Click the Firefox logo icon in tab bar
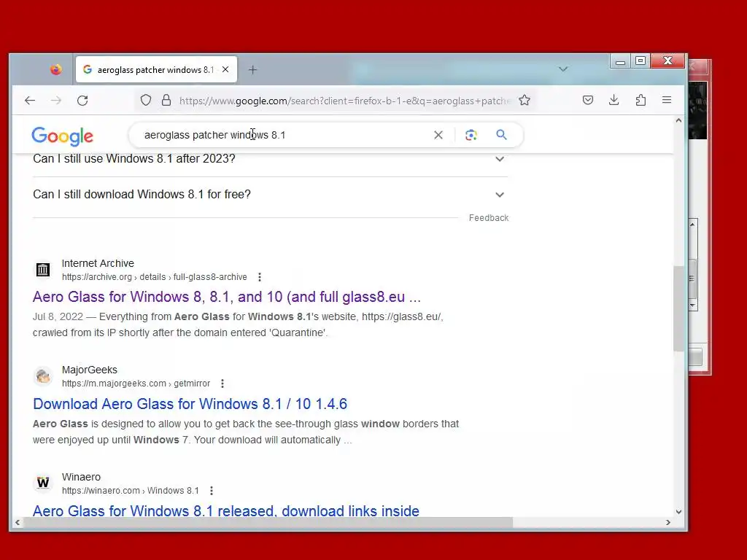Image resolution: width=747 pixels, height=560 pixels. 56,69
